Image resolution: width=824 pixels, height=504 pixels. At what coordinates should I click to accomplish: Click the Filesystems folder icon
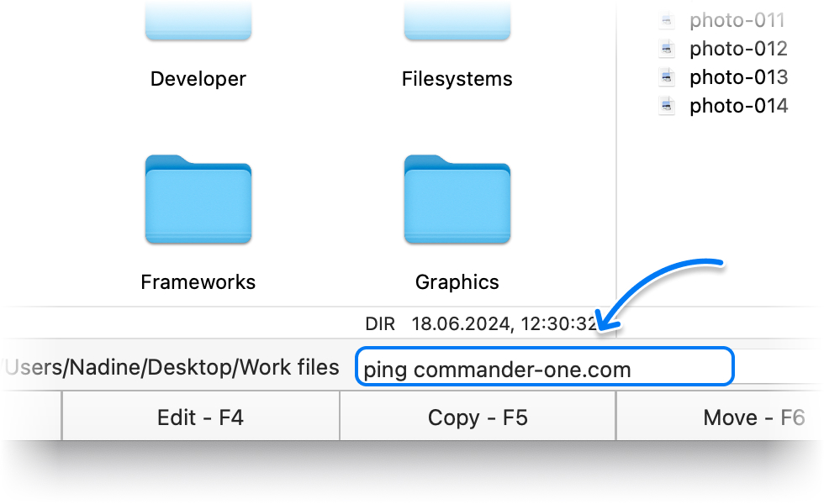pyautogui.click(x=457, y=20)
